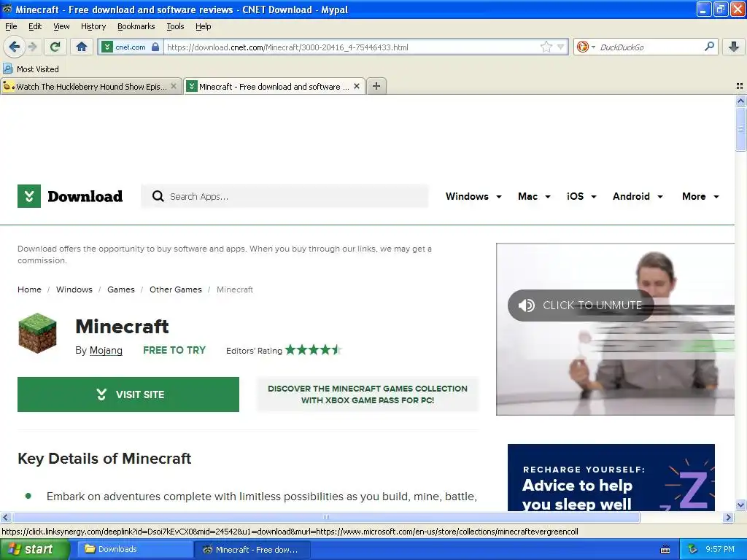
Task: Click the browser Forward arrow
Action: pos(32,47)
